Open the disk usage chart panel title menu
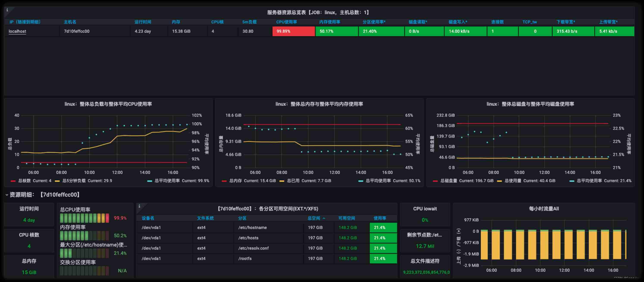 (x=530, y=104)
